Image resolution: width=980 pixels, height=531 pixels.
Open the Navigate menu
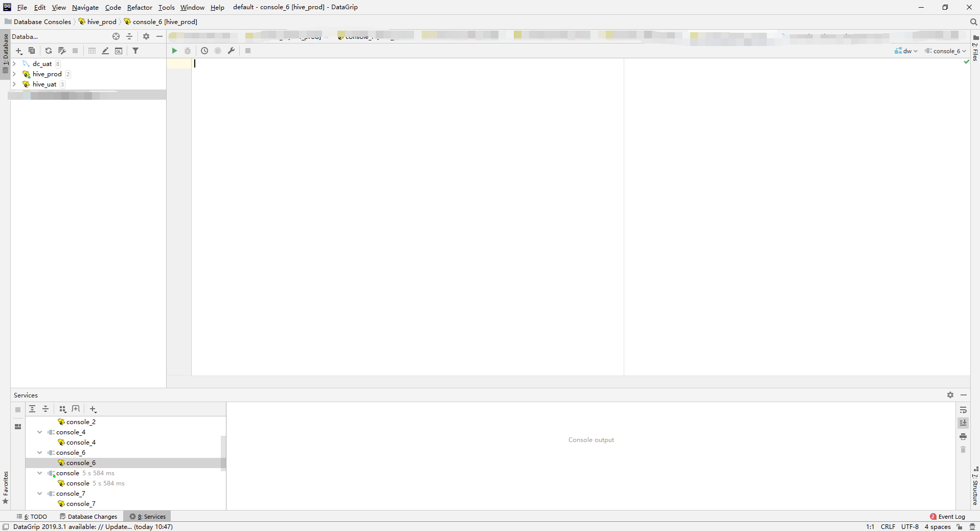[85, 7]
